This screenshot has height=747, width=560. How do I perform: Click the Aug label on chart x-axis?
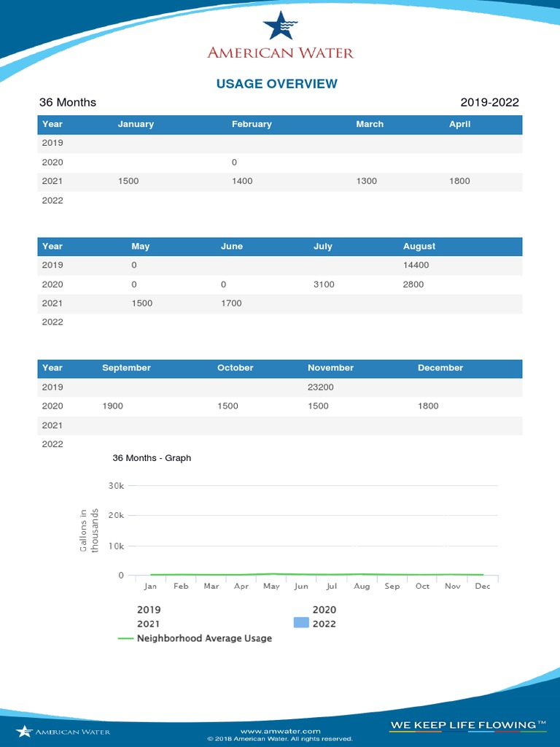tap(362, 587)
